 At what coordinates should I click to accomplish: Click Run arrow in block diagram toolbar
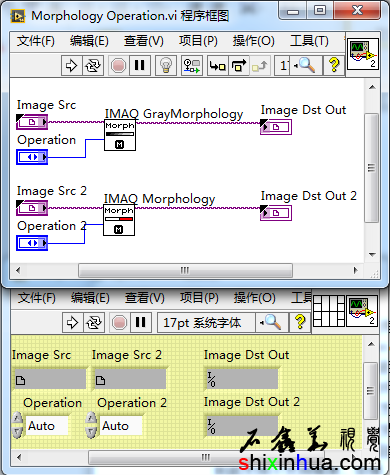click(x=71, y=65)
